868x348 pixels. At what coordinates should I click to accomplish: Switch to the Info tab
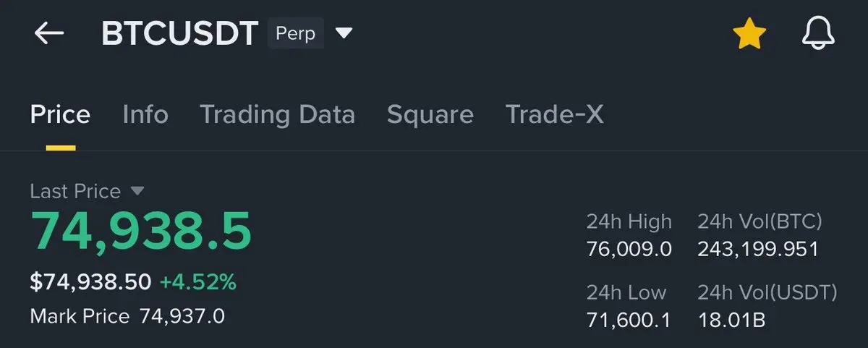pos(145,114)
